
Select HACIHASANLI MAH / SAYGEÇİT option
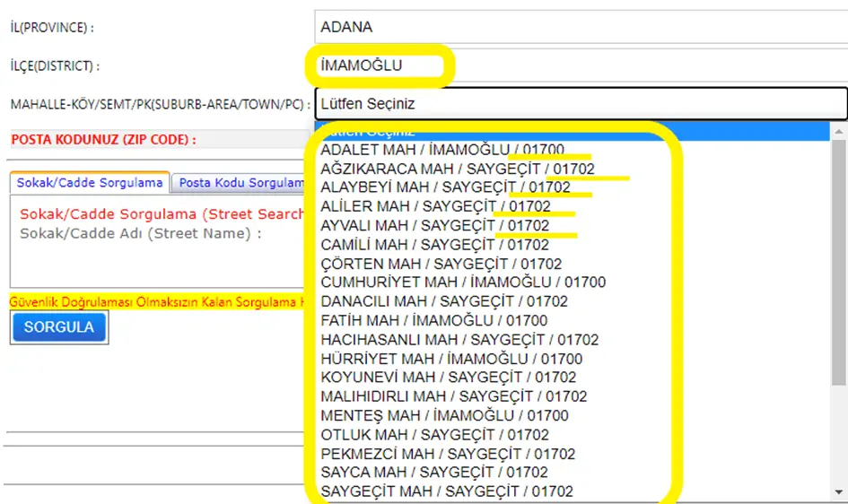(x=459, y=340)
